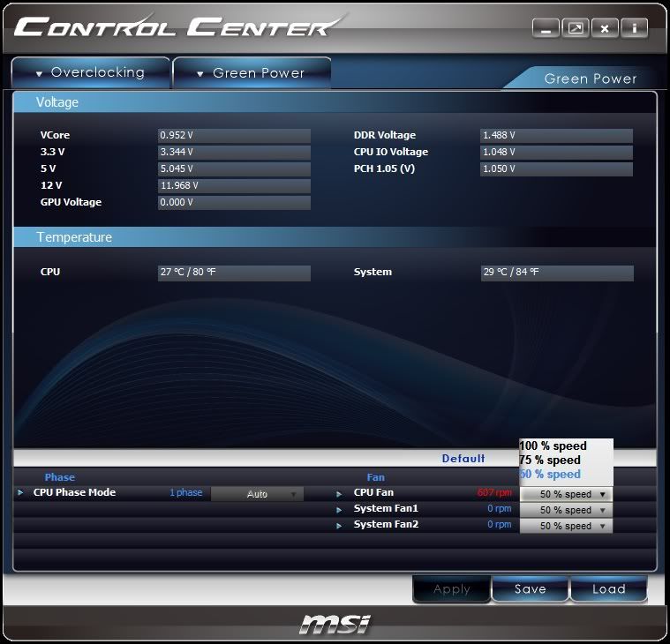Click the MSI logo at the bottom
The height and width of the screenshot is (644, 670).
(335, 625)
